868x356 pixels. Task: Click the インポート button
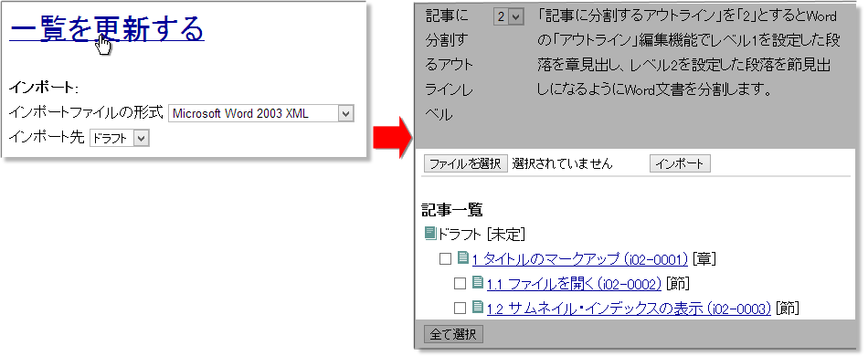click(x=680, y=163)
